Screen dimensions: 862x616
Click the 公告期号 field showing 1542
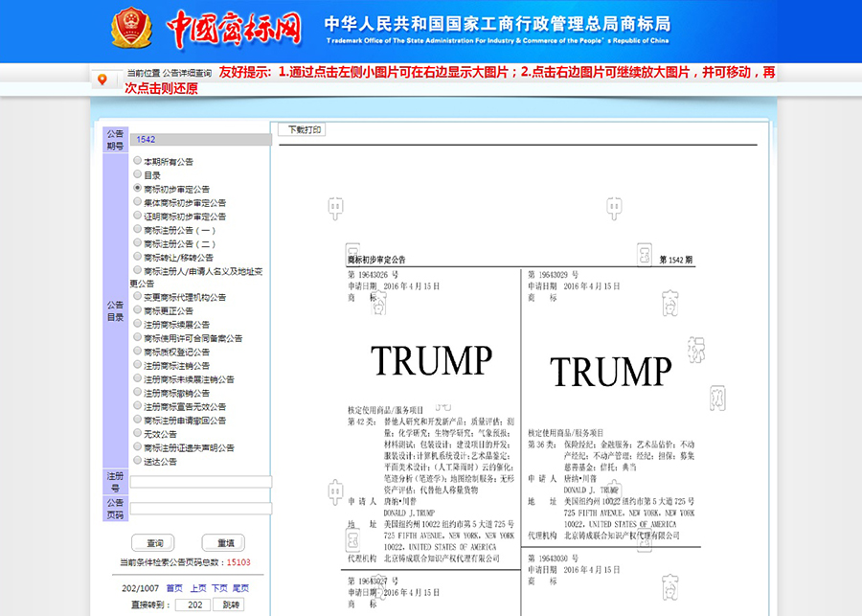[201, 139]
